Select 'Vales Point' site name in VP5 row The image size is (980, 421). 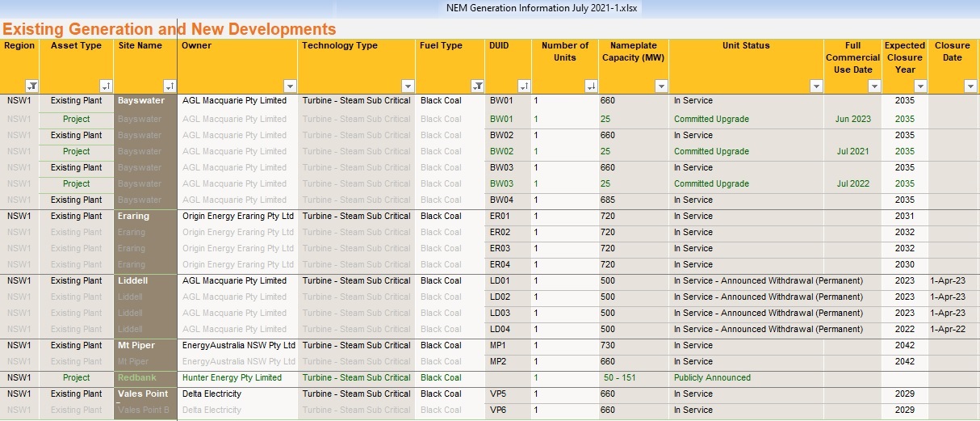(x=145, y=394)
